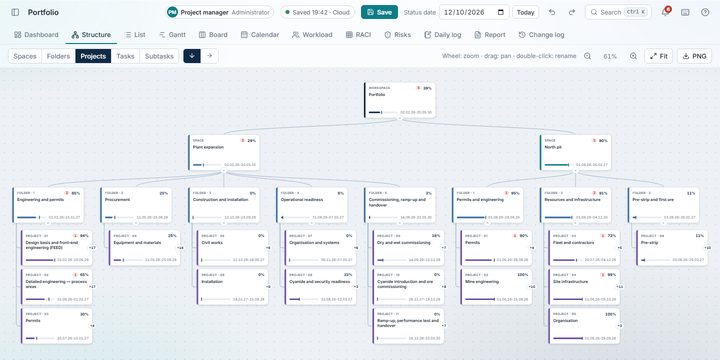The height and width of the screenshot is (360, 720).
Task: Open the List tab
Action: point(135,35)
